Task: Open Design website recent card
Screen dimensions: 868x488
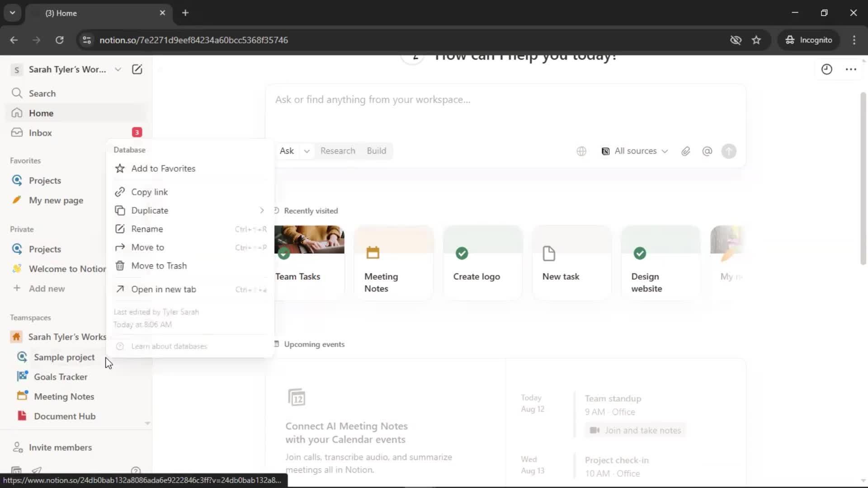Action: tap(661, 262)
